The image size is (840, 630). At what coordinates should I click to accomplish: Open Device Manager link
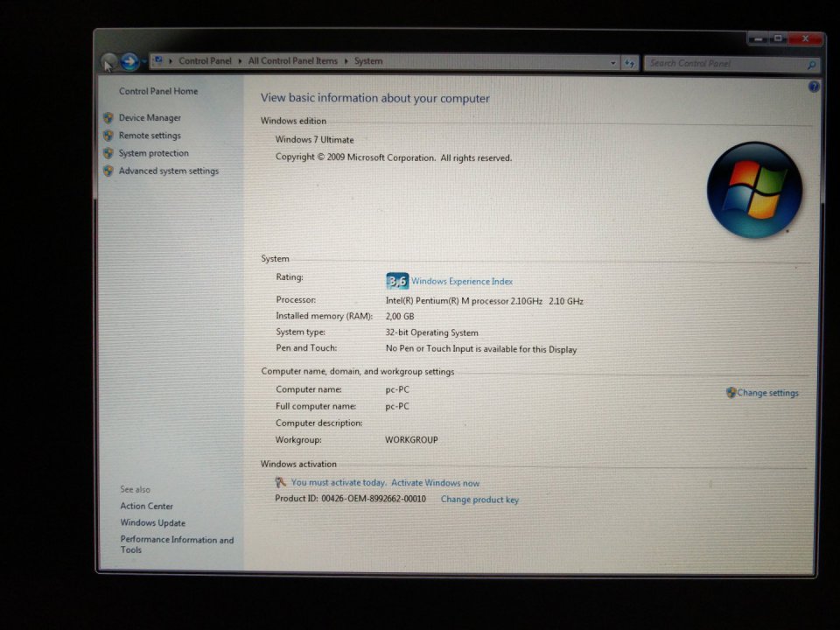tap(150, 117)
